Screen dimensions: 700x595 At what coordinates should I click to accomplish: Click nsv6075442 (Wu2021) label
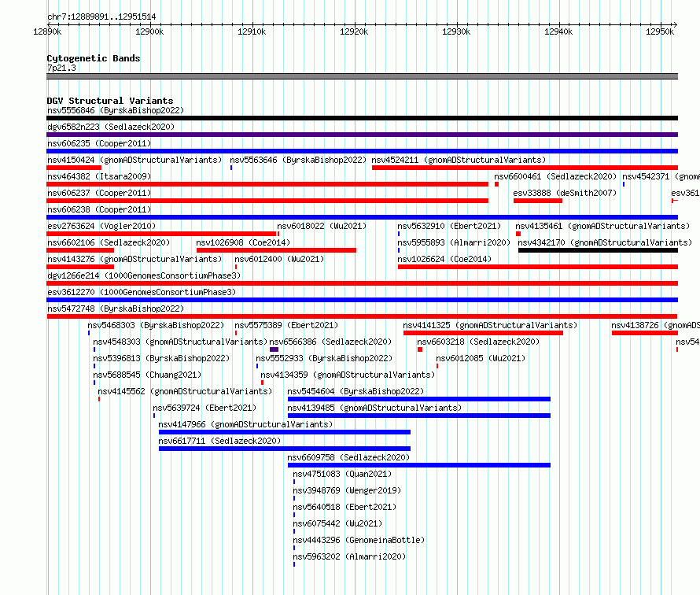[x=337, y=523]
